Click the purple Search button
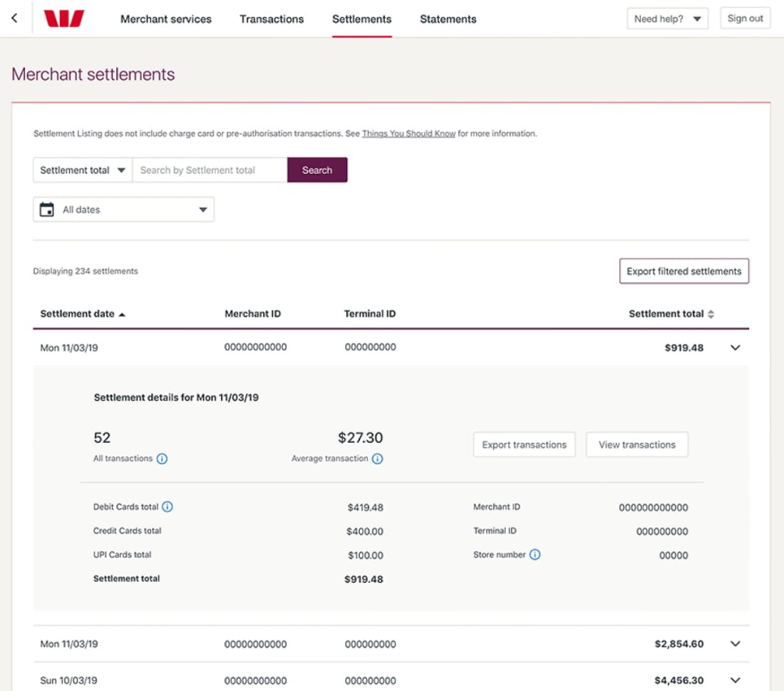The width and height of the screenshot is (784, 691). [x=317, y=170]
